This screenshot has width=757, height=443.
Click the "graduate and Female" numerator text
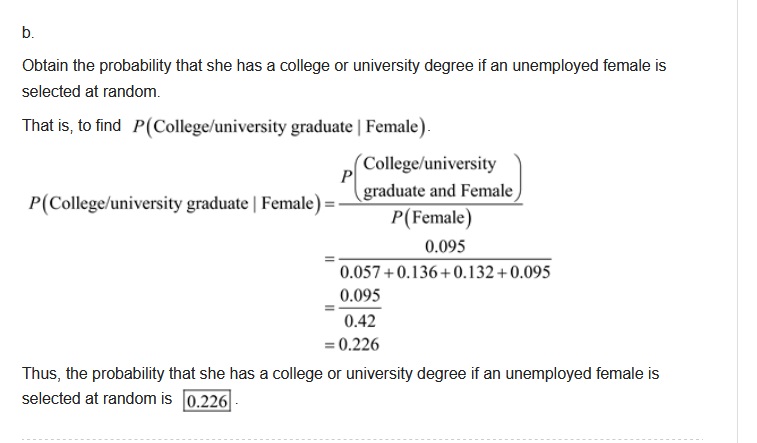(x=438, y=191)
